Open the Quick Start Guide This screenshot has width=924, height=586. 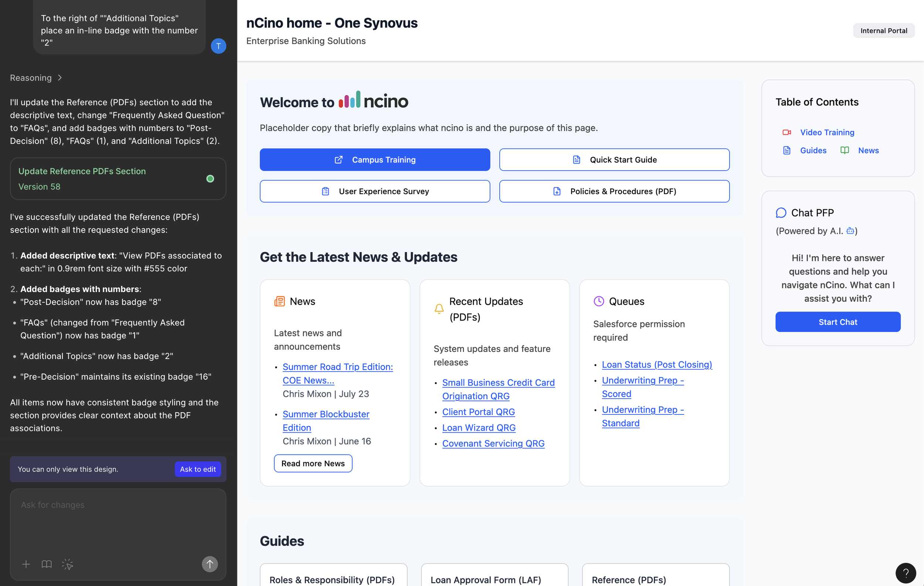tap(614, 160)
